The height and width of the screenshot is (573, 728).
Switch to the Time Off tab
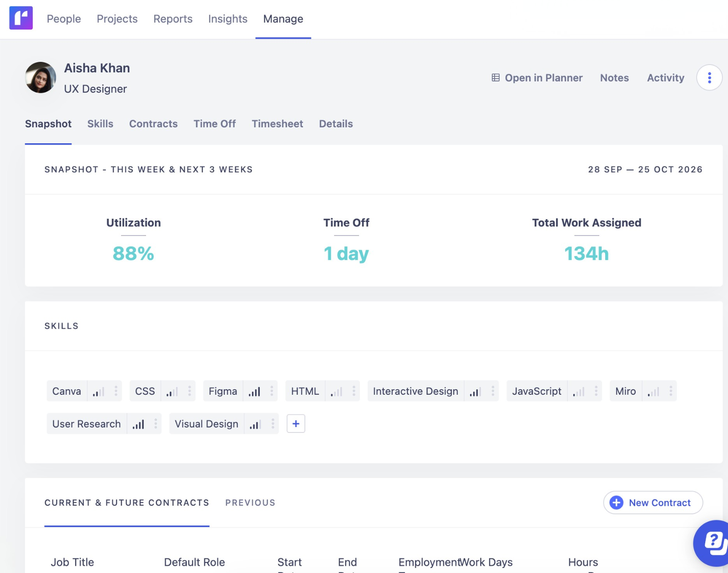tap(215, 124)
